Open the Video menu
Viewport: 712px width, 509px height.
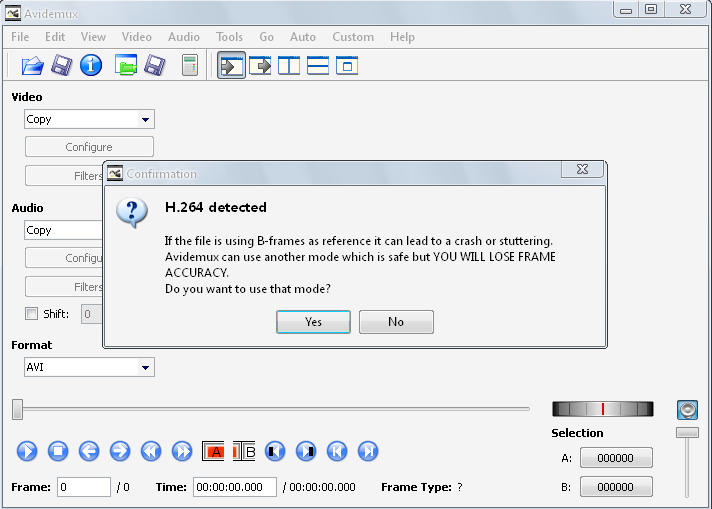pyautogui.click(x=137, y=37)
